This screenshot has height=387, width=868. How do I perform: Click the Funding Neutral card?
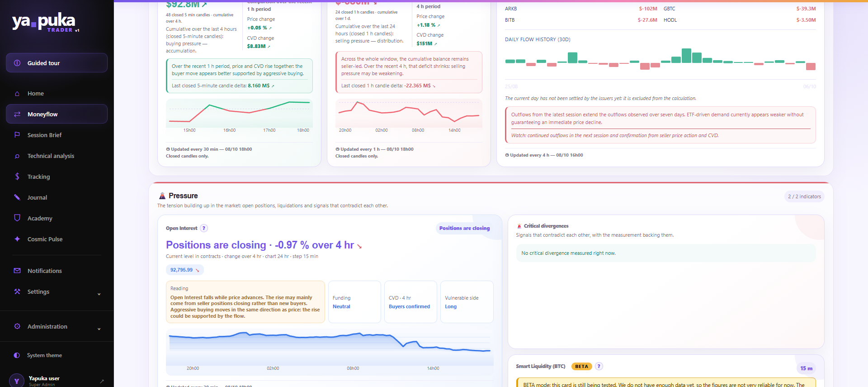(354, 302)
